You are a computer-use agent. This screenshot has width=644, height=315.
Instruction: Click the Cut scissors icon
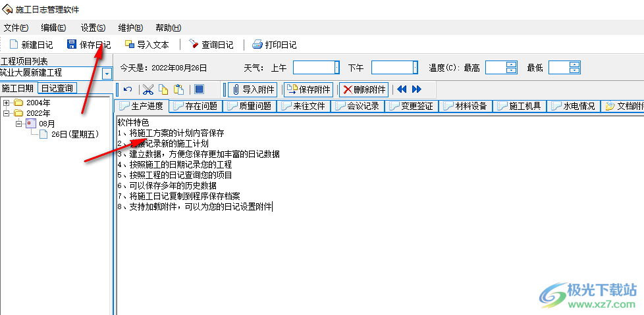148,89
